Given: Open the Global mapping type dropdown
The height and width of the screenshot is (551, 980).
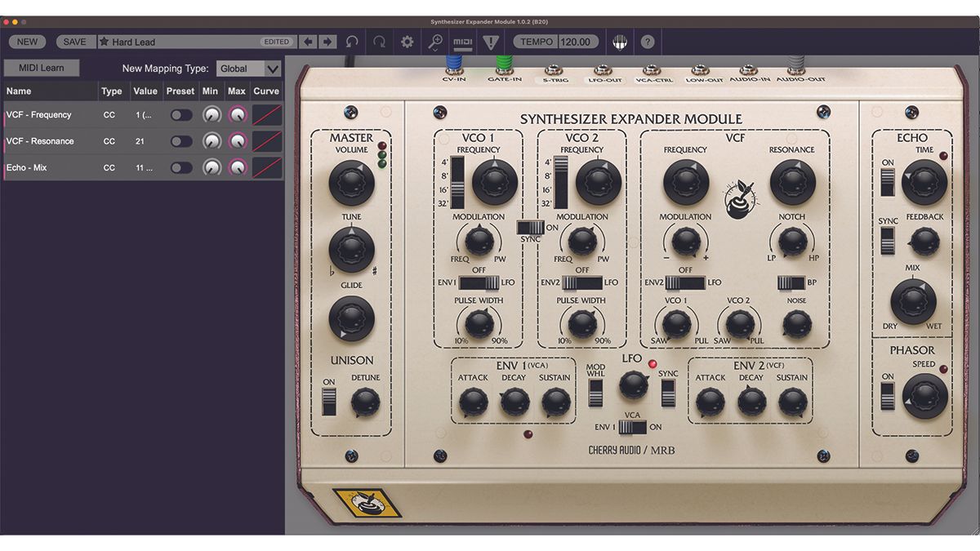Looking at the screenshot, I should [x=247, y=69].
